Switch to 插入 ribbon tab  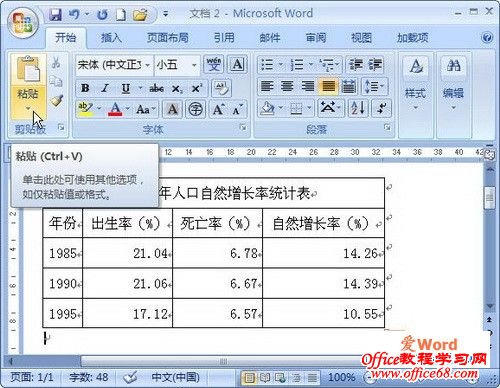pos(111,38)
